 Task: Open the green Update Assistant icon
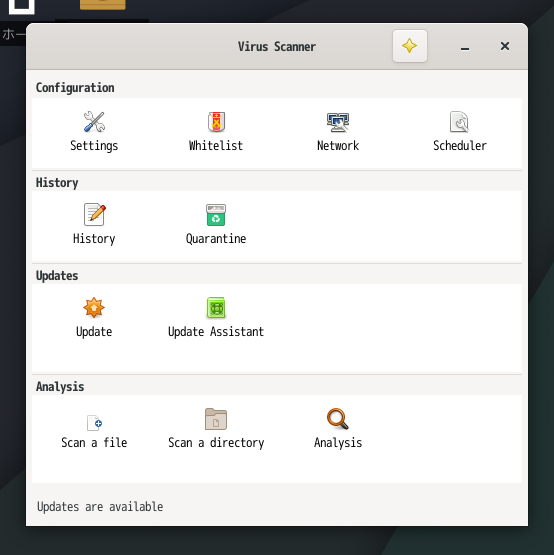[216, 307]
